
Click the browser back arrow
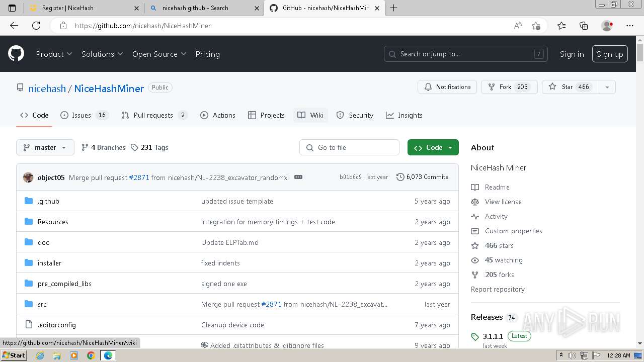[x=14, y=26]
